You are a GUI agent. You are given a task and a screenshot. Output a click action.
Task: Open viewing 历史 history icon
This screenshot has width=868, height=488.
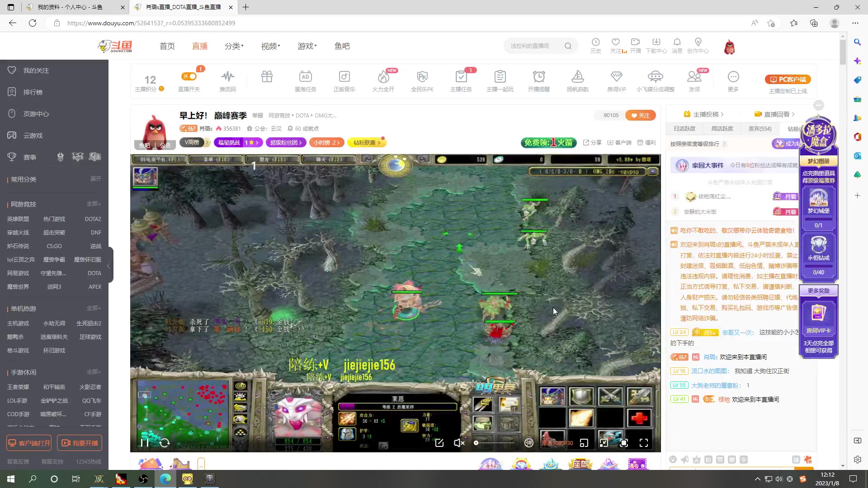(595, 43)
